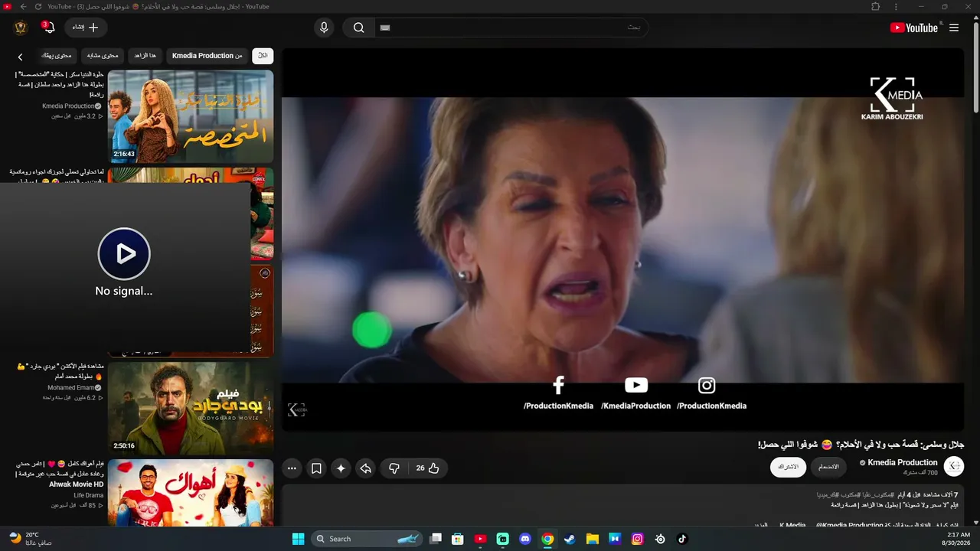The image size is (980, 551).
Task: Select the 'محتوى يهمّك' filter chip
Action: coord(56,56)
